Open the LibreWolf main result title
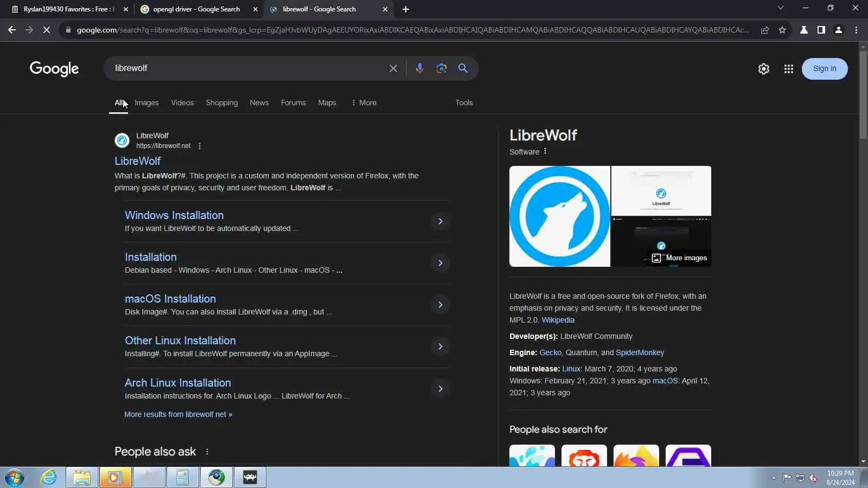Image resolution: width=868 pixels, height=488 pixels. [x=137, y=161]
